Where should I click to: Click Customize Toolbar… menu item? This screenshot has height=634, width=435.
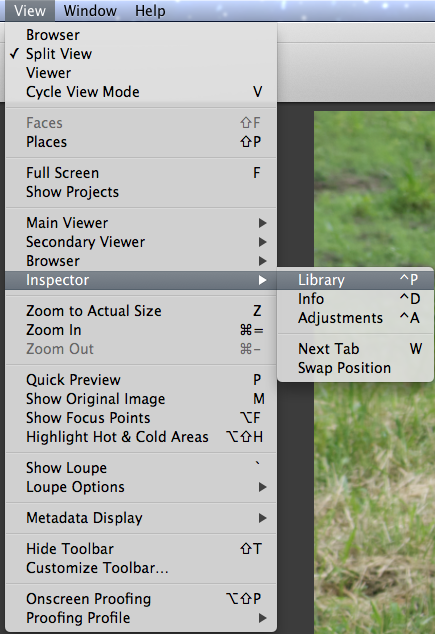pos(141,568)
